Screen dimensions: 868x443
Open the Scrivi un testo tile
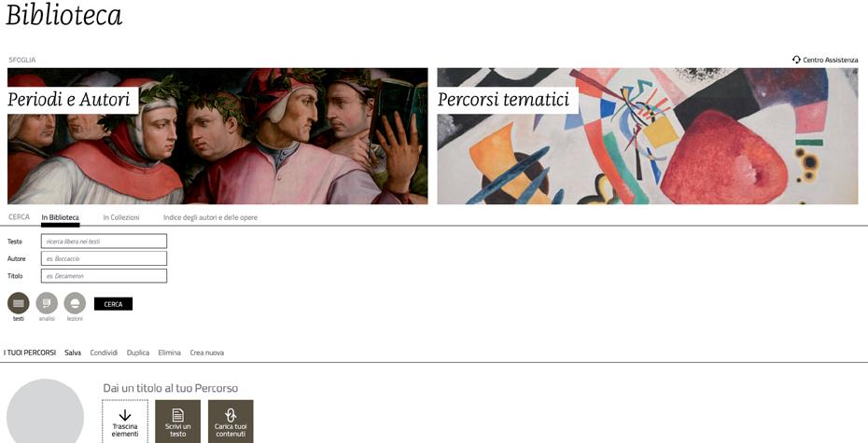[x=177, y=422]
